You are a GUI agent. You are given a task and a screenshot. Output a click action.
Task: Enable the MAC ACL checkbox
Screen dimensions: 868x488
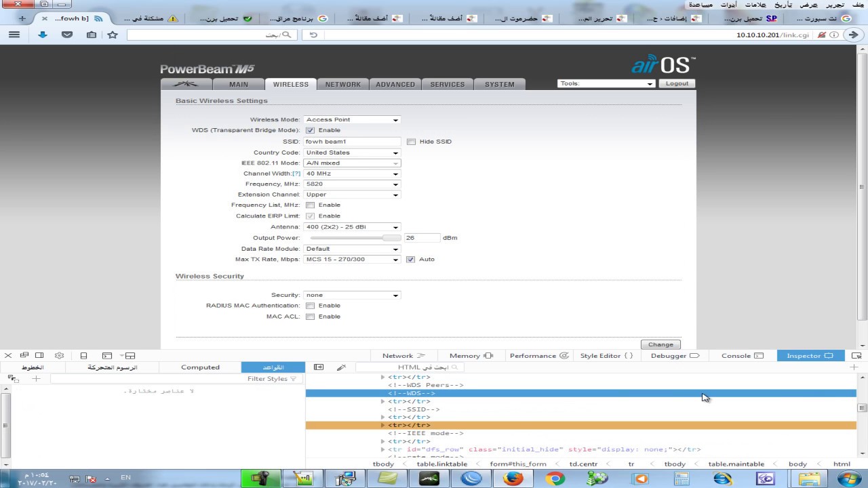[310, 317]
